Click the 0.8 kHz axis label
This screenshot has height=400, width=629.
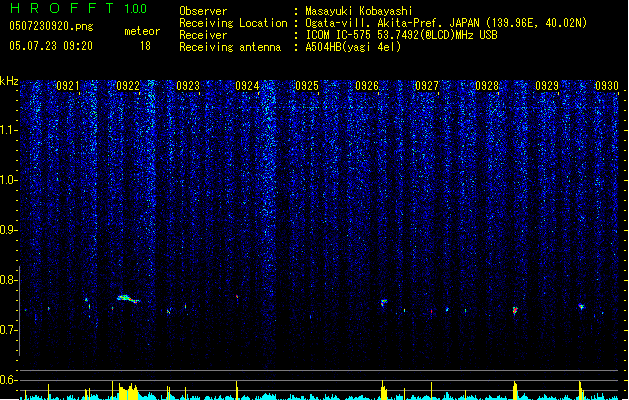click(9, 280)
